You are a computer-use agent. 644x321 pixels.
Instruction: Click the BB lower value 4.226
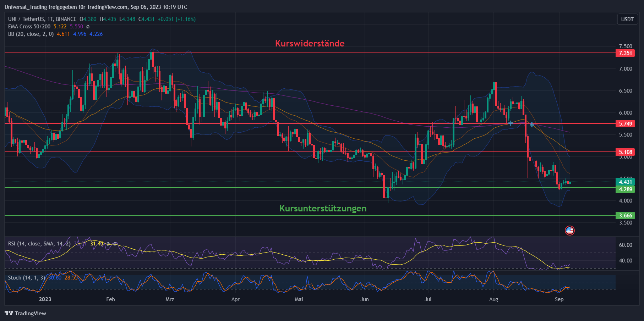click(x=96, y=34)
